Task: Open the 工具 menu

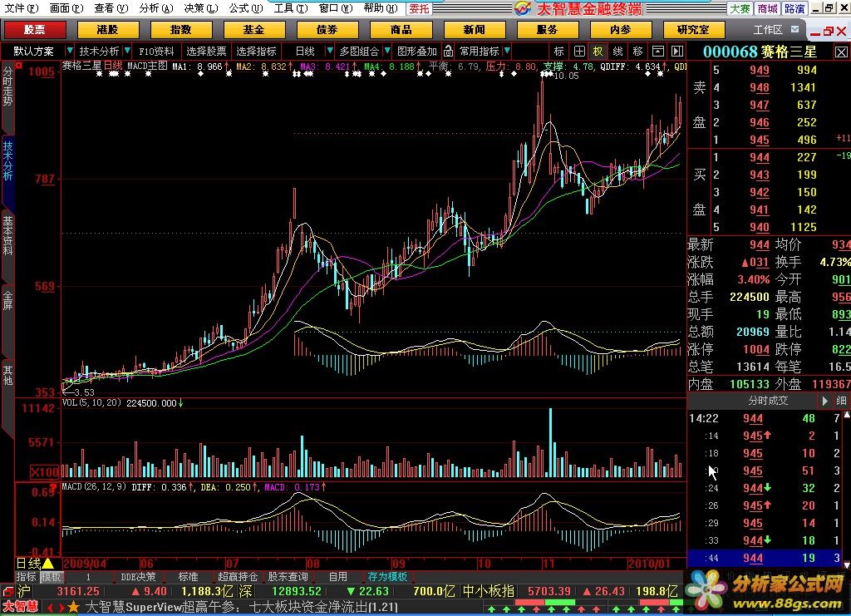Action: 291,8
